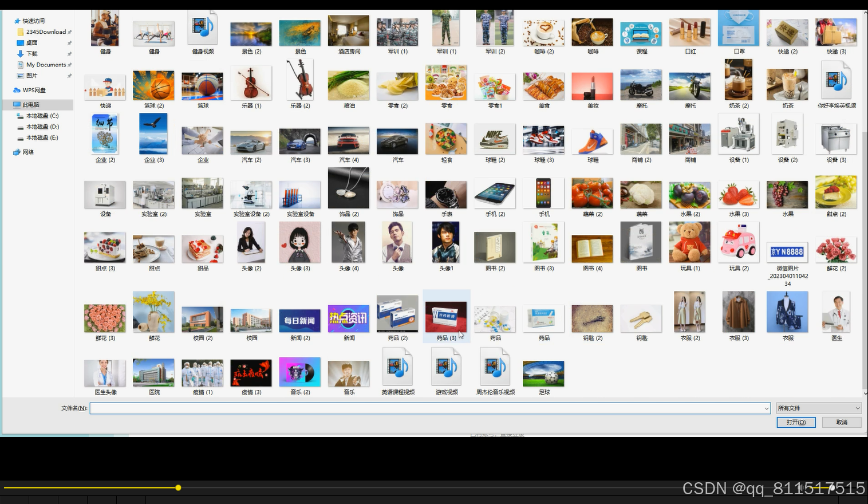Open 本地磁盘 (E:) drive
The height and width of the screenshot is (504, 868).
42,137
